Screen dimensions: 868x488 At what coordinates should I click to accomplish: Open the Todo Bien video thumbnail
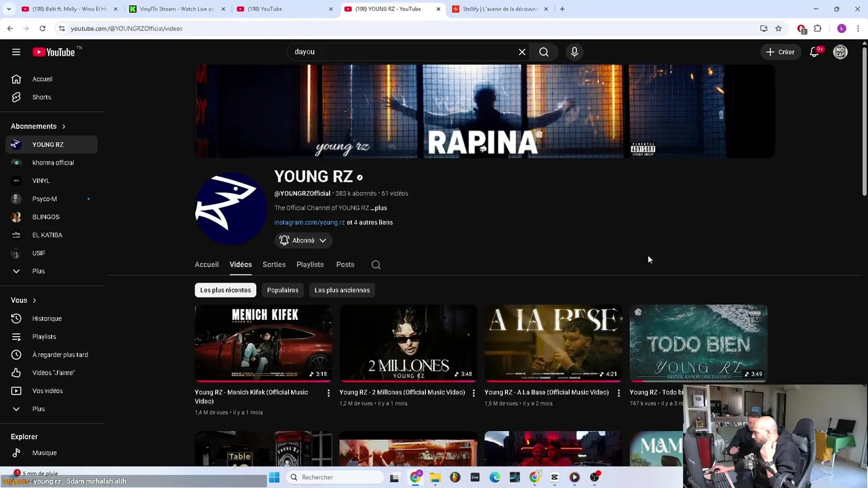pyautogui.click(x=698, y=343)
